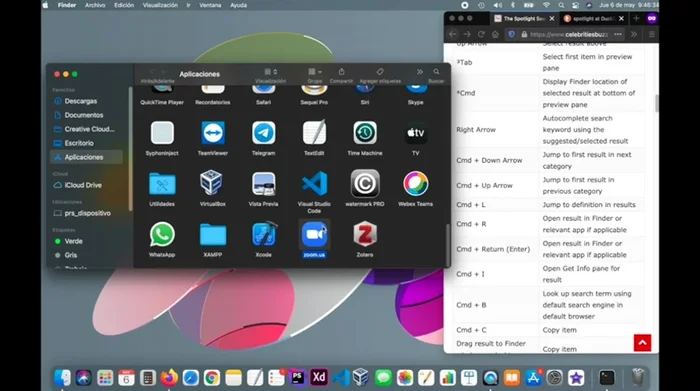Select Visual Studio Code in Finder
The image size is (700, 391).
coord(314,183)
